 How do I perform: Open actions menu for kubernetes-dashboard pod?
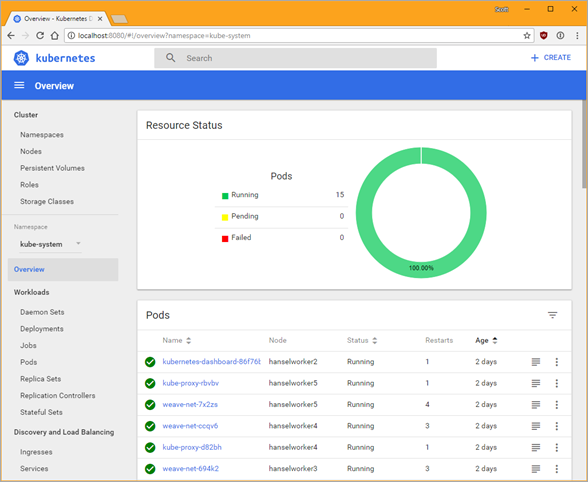(557, 362)
